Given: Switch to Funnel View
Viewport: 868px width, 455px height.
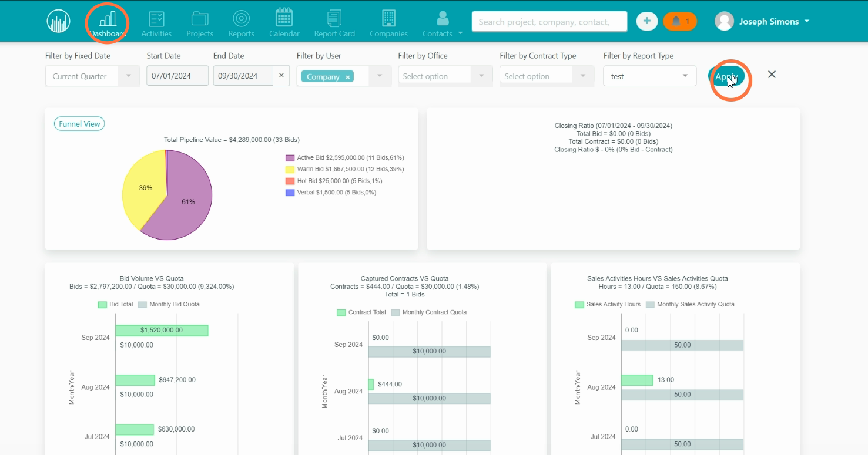Looking at the screenshot, I should click(x=79, y=124).
